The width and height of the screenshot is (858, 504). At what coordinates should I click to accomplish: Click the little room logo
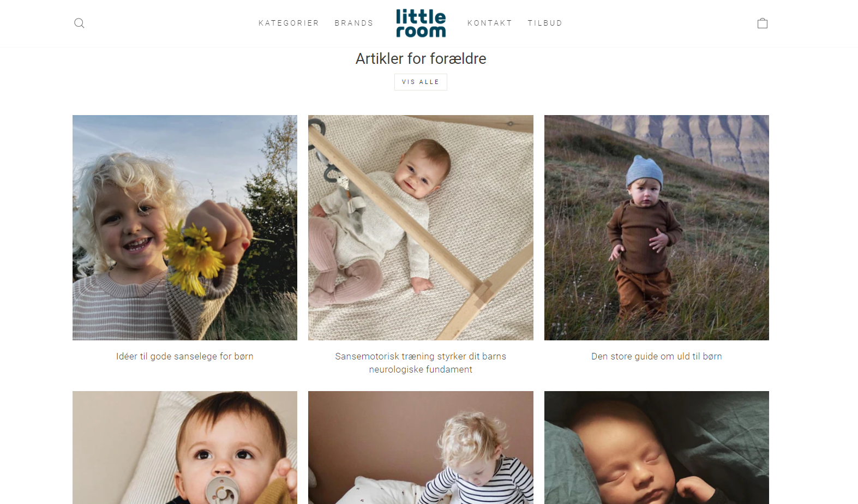(421, 23)
